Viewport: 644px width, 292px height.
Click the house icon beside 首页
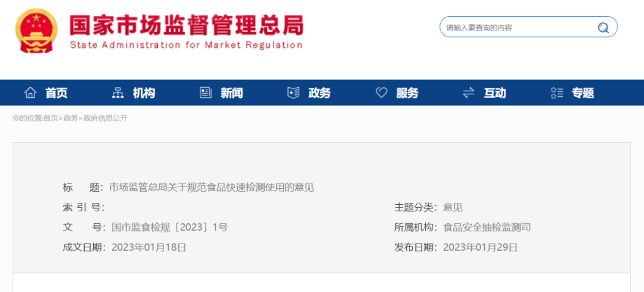(30, 93)
